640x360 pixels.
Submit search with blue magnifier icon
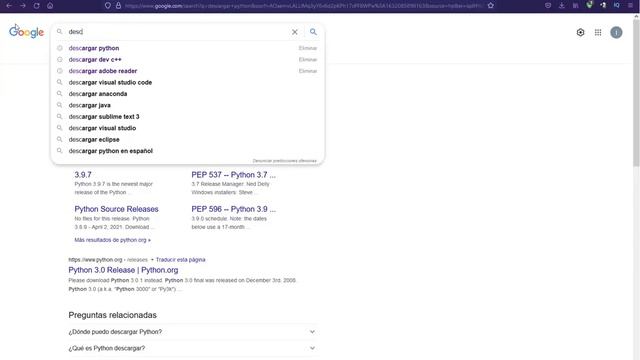(x=313, y=31)
